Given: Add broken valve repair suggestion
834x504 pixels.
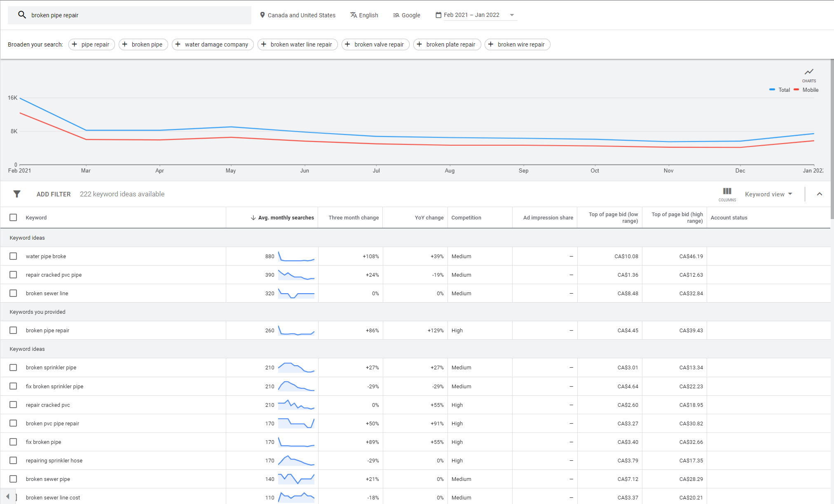Looking at the screenshot, I should click(375, 44).
